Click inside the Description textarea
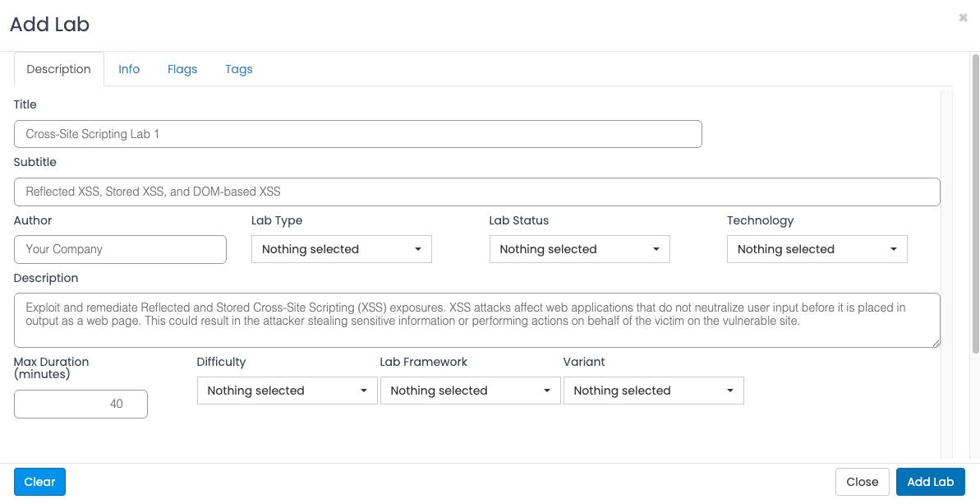 [x=476, y=320]
